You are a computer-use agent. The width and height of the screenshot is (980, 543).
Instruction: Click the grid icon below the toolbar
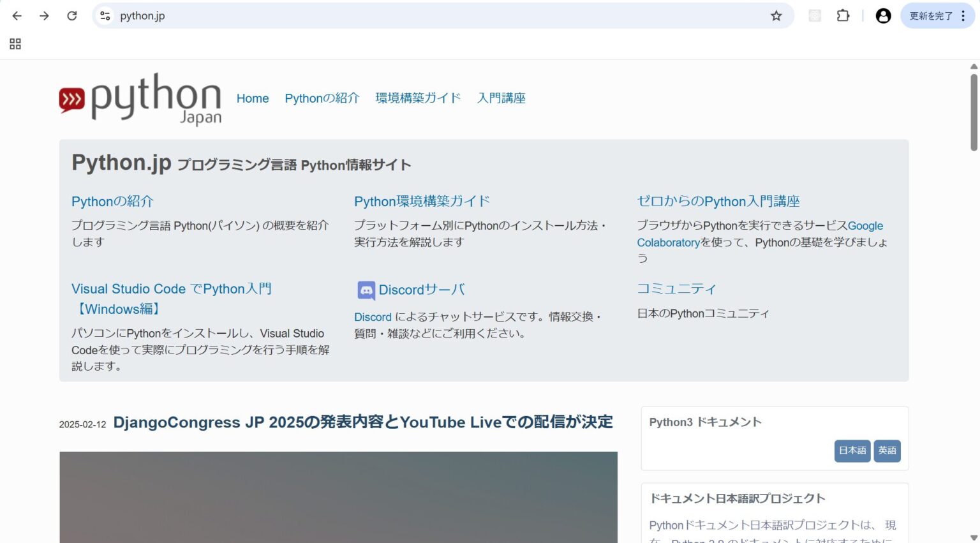click(15, 43)
